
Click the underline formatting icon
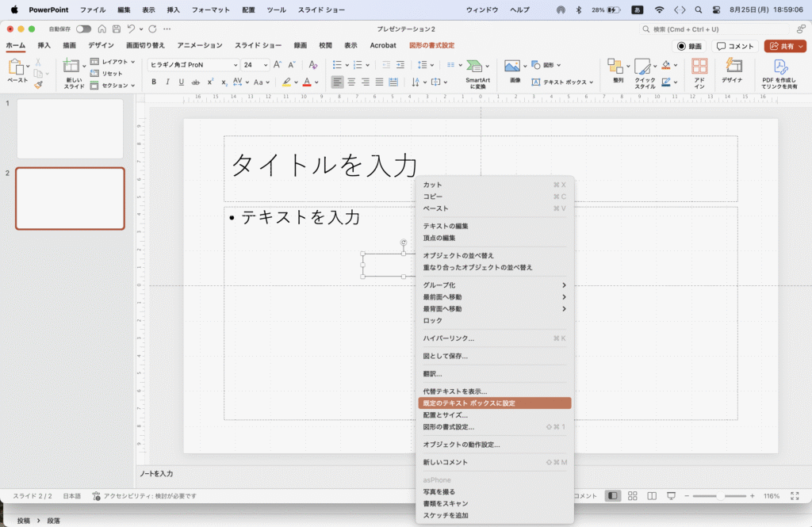182,82
